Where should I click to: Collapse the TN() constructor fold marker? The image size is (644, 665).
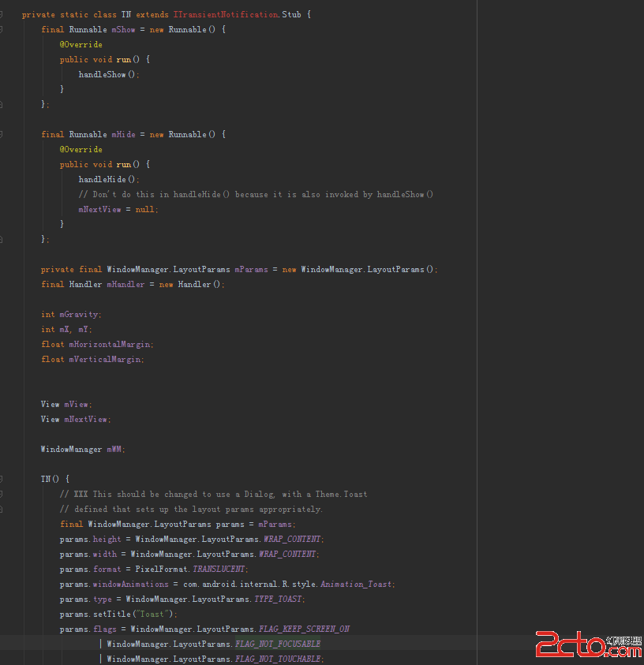[2, 479]
